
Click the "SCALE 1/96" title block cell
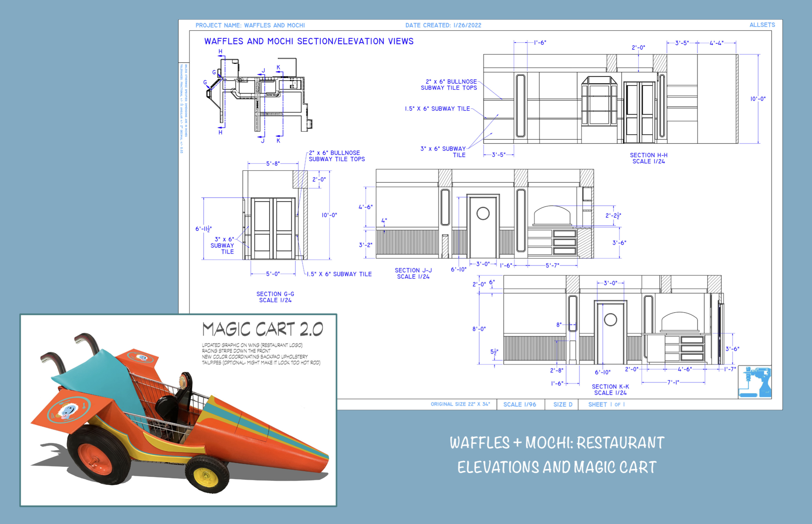coord(520,404)
